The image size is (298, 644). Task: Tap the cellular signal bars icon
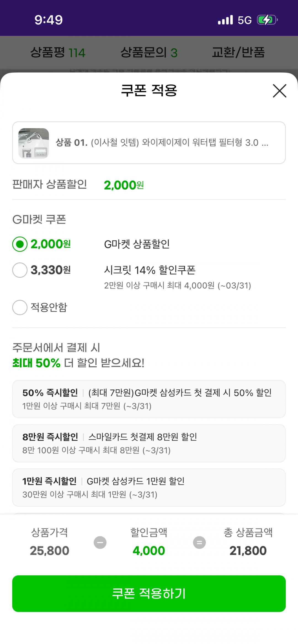(225, 20)
